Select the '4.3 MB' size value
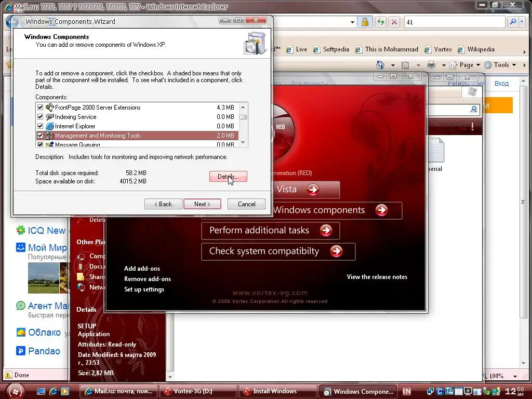This screenshot has height=399, width=532. 225,108
